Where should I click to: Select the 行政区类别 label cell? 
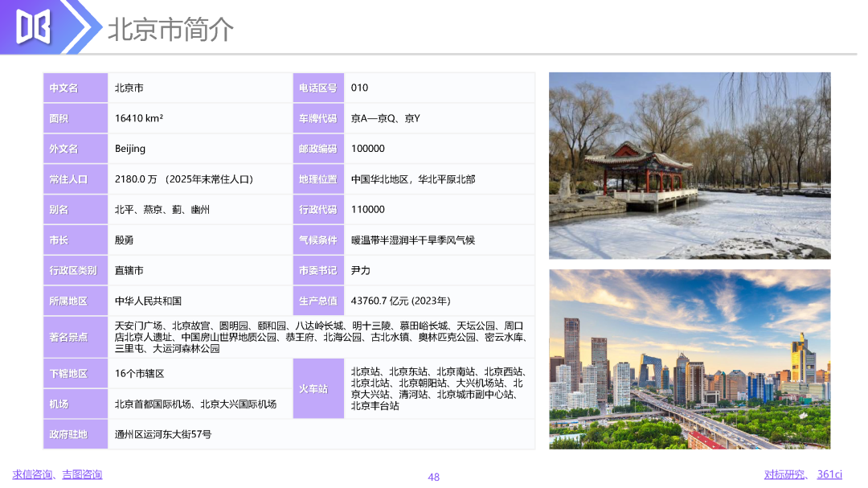click(76, 270)
